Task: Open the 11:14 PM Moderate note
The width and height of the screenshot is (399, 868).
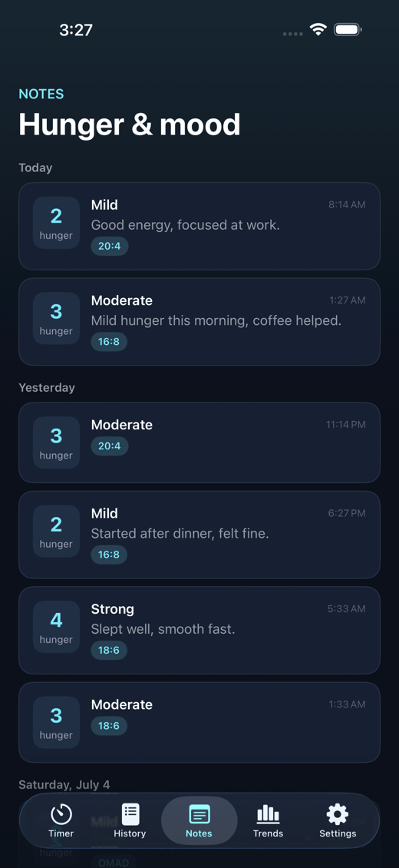Action: [199, 442]
